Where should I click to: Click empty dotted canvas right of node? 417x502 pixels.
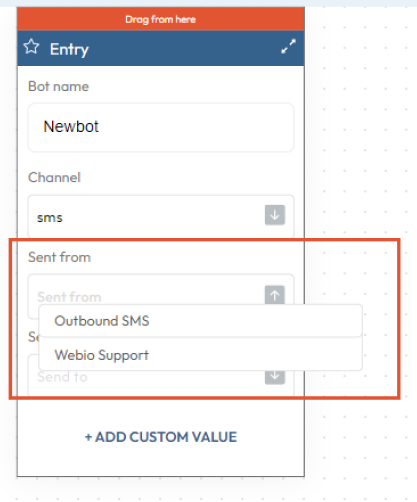coord(360,133)
